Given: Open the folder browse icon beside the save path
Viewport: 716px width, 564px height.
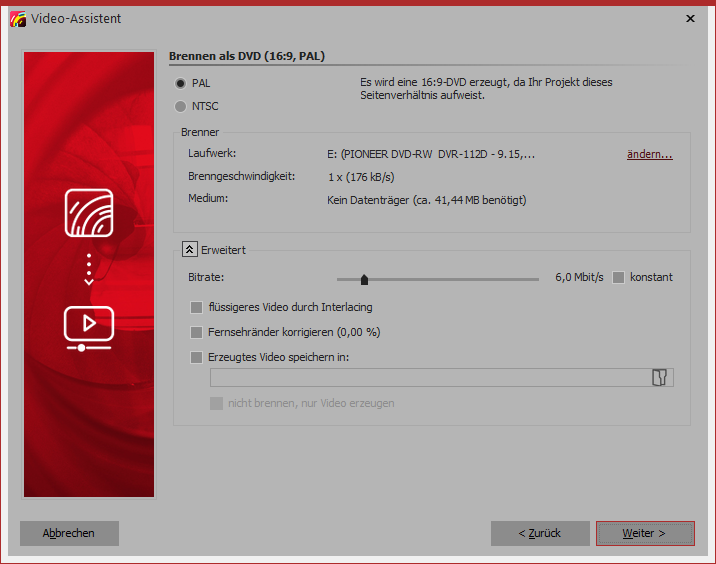Looking at the screenshot, I should click(658, 377).
